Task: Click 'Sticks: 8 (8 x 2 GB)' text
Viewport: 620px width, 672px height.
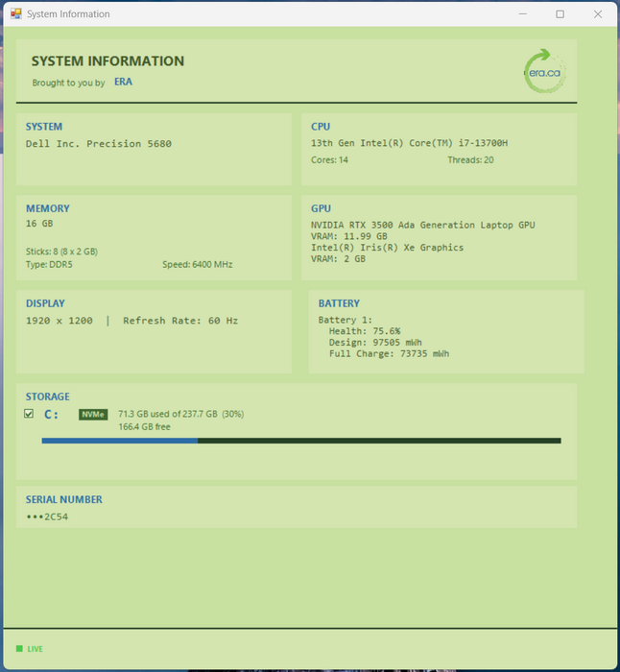Action: point(61,252)
